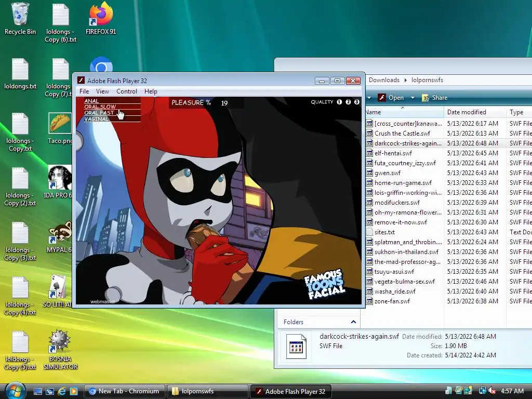Select remove-it-now.swf in the file list
Screen dimensions: 532x399
[x=401, y=222]
